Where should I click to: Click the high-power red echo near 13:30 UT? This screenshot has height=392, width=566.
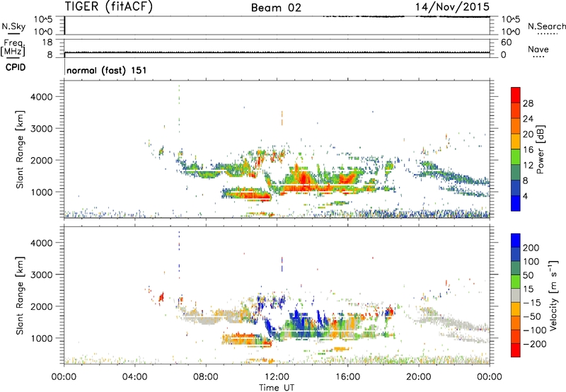304,178
